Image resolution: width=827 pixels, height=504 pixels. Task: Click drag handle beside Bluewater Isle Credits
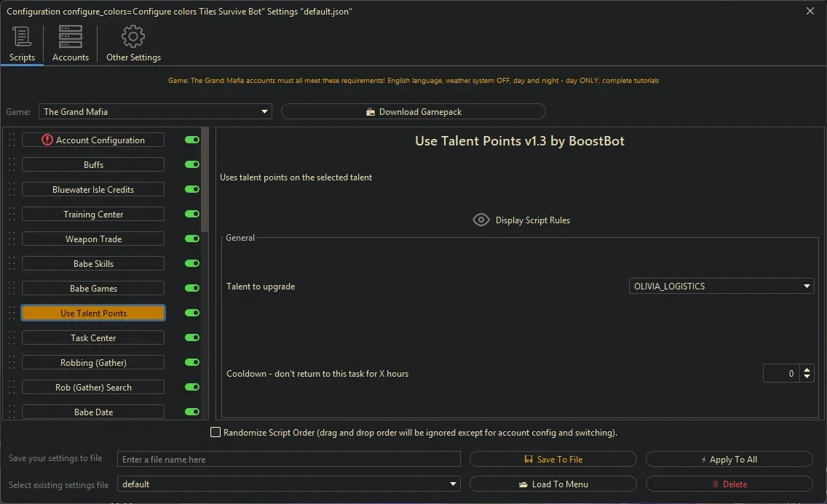(12, 190)
